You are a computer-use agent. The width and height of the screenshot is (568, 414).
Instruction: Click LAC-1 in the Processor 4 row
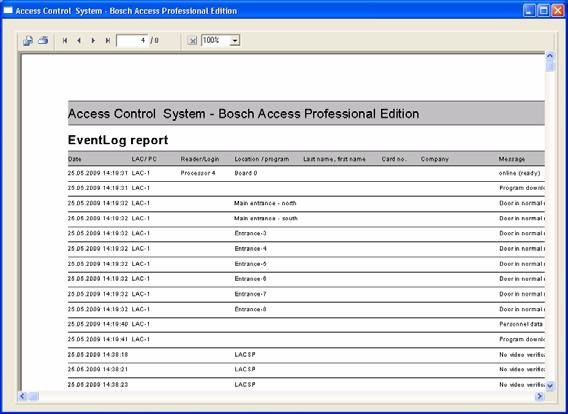141,173
